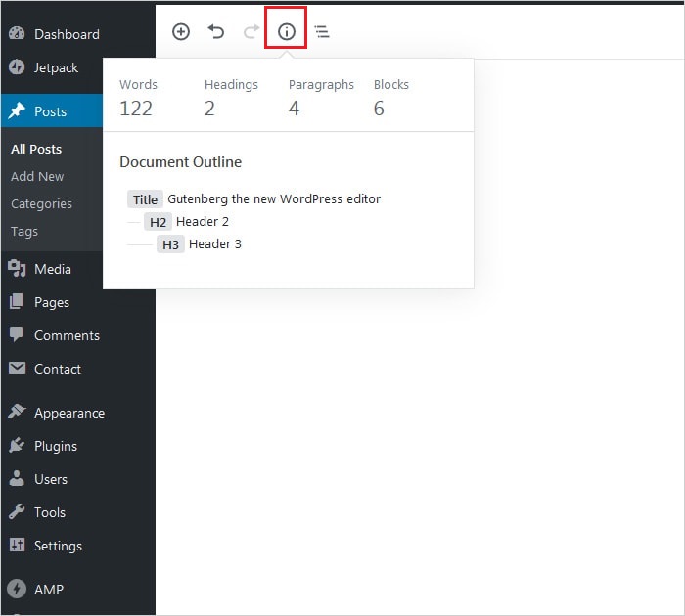Open Dashboard from the sidebar
685x616 pixels.
(67, 34)
